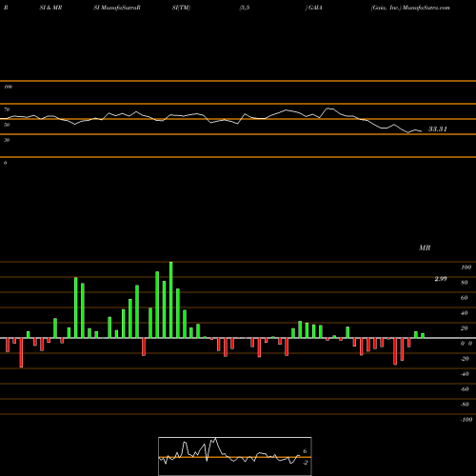The image size is (476, 476).
Task: Click the tallest green bar in MR histogram
Action: pyautogui.click(x=171, y=300)
